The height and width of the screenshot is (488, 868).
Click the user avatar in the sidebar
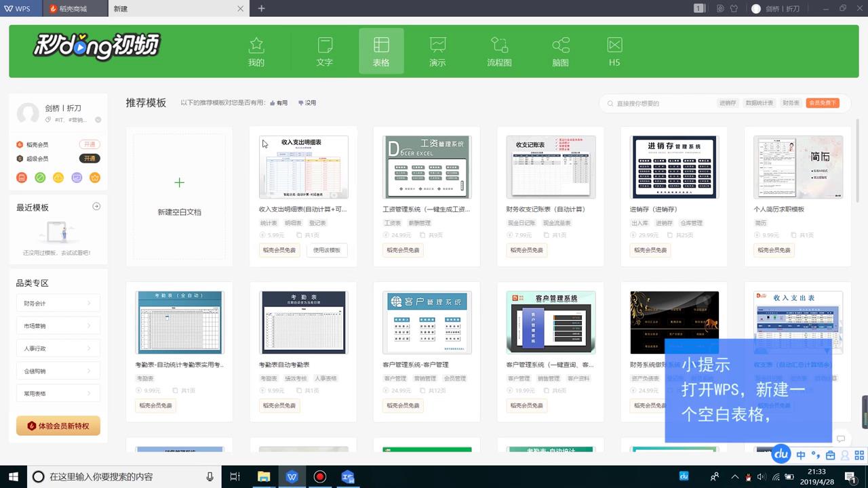27,113
